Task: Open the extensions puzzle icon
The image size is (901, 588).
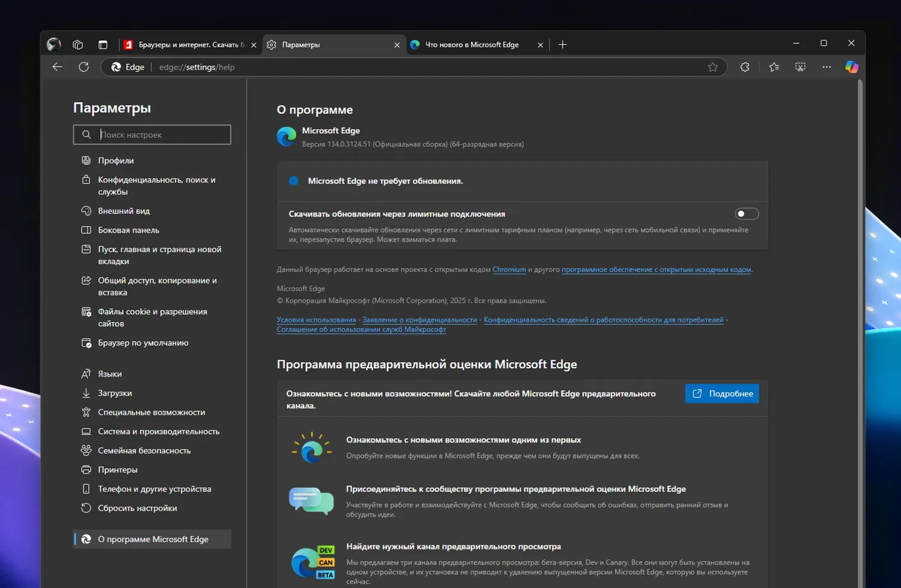Action: pyautogui.click(x=745, y=67)
